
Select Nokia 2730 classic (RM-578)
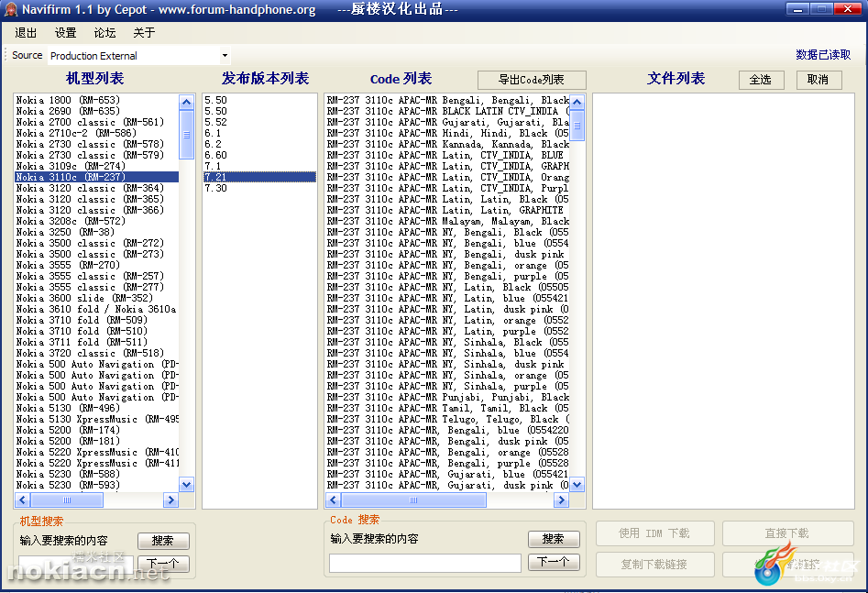[96, 145]
